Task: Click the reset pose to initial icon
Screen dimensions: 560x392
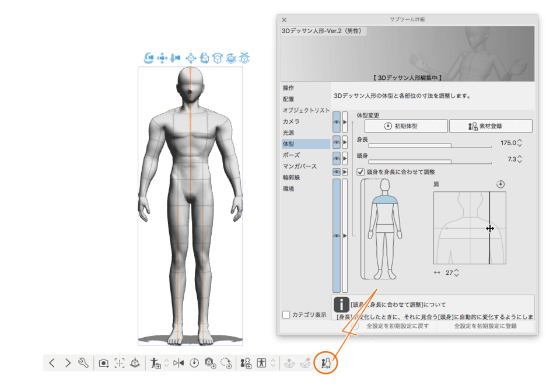Action: 194,363
